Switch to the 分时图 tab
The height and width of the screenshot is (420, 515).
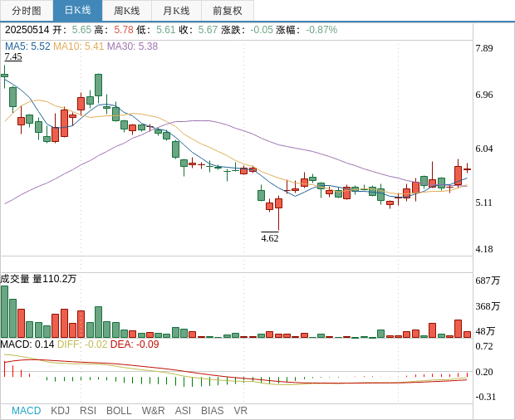[27, 11]
